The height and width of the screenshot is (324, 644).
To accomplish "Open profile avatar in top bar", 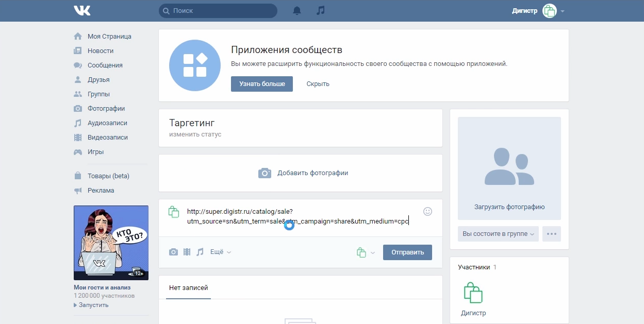I will pyautogui.click(x=550, y=11).
